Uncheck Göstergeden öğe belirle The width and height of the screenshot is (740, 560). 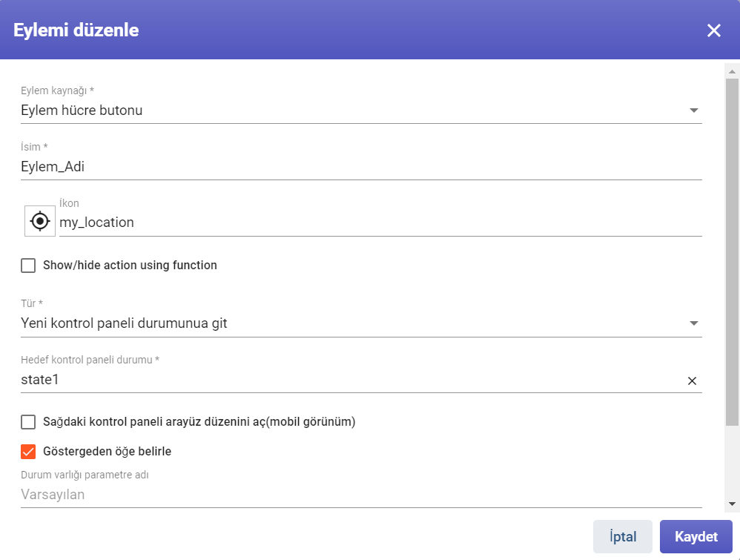(x=28, y=452)
